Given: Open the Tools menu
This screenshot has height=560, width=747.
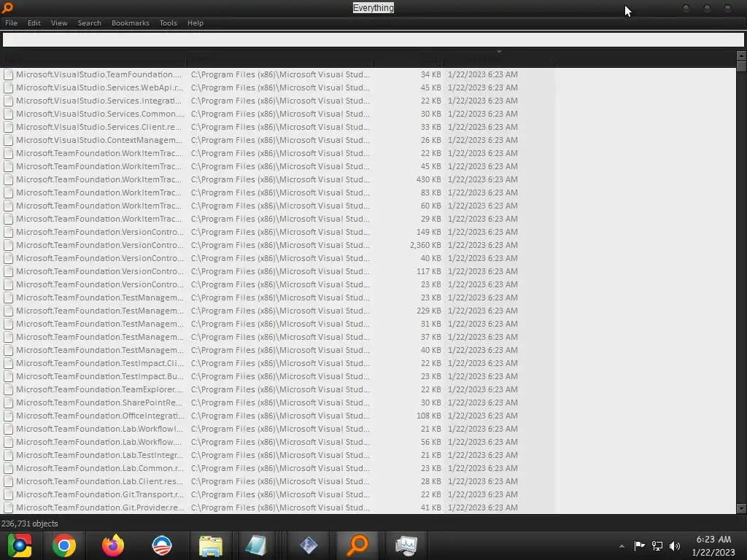Looking at the screenshot, I should (x=169, y=23).
